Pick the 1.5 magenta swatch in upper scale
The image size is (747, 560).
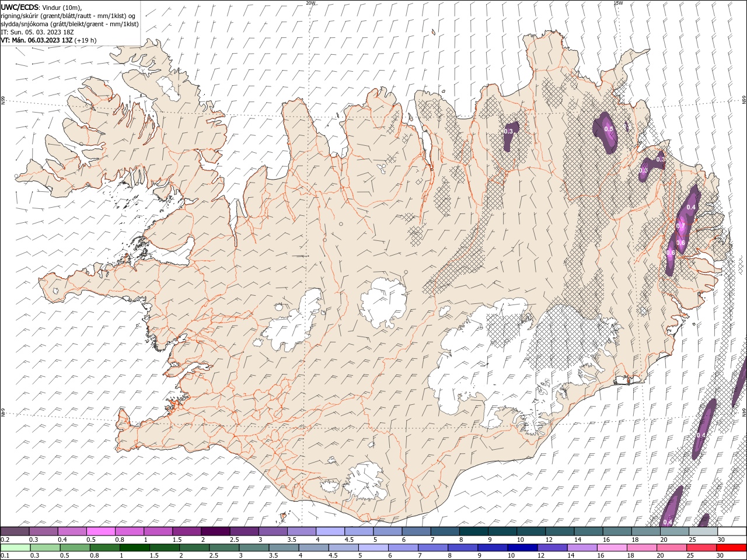coord(187,531)
